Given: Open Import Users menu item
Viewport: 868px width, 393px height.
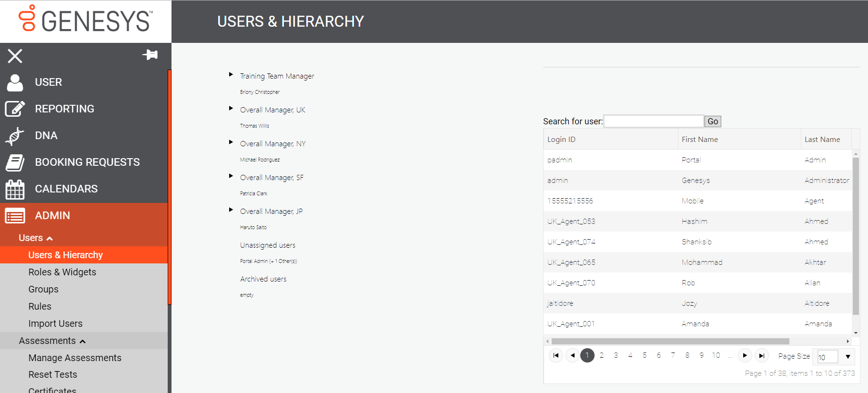Looking at the screenshot, I should click(55, 323).
